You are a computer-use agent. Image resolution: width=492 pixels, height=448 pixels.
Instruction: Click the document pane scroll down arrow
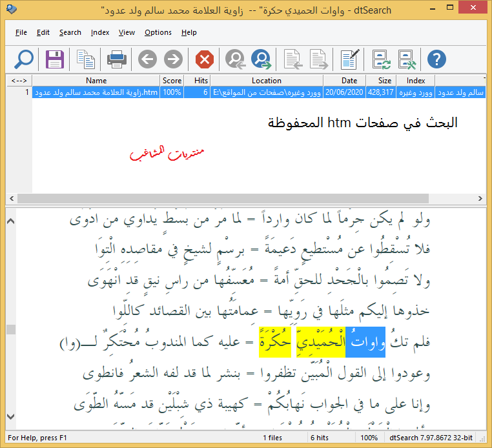[x=11, y=416]
